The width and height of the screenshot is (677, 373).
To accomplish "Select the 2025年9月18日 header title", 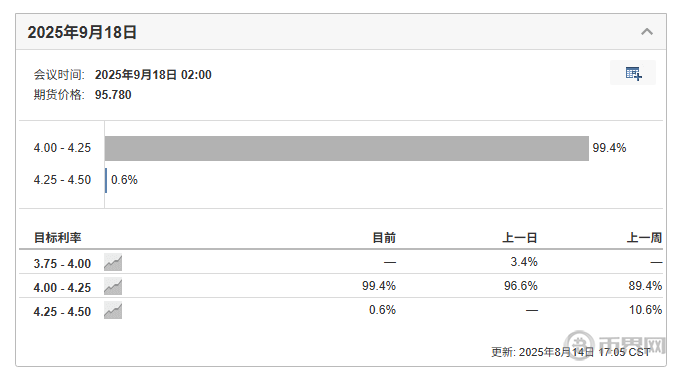I will [82, 32].
